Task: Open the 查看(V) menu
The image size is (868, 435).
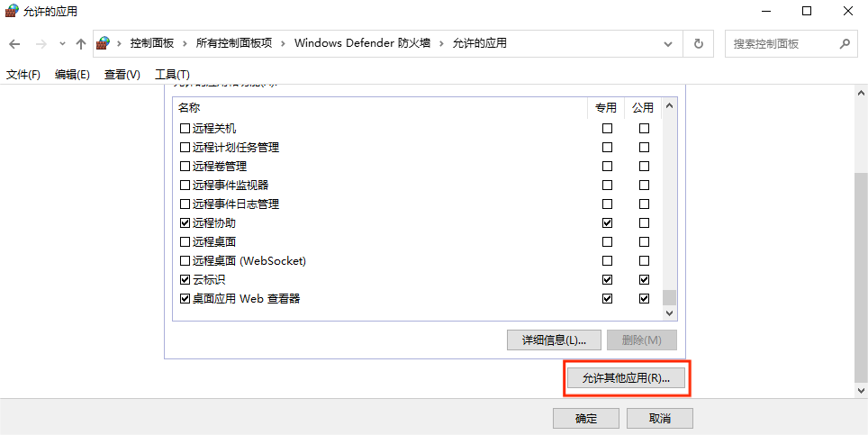Action: coord(122,74)
